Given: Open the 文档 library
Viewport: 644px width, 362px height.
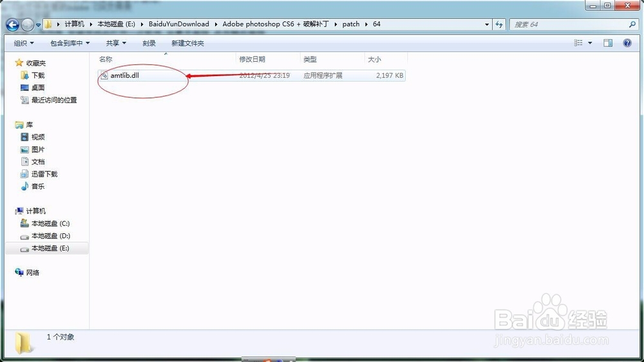Looking at the screenshot, I should click(x=38, y=162).
